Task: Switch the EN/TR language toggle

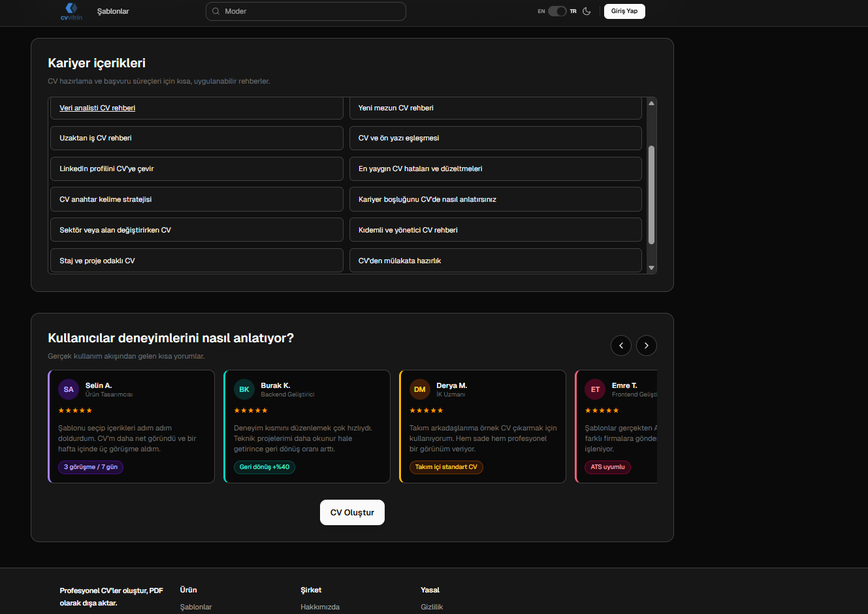Action: (x=557, y=11)
